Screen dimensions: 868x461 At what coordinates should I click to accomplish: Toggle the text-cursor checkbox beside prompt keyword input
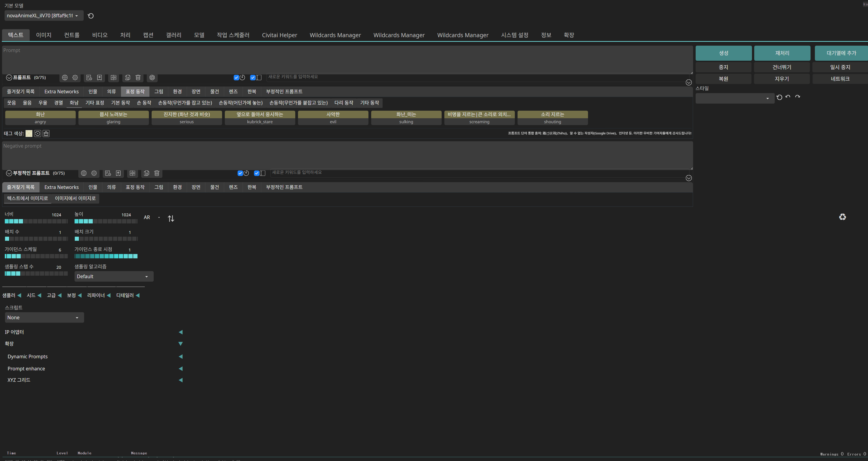pos(253,78)
